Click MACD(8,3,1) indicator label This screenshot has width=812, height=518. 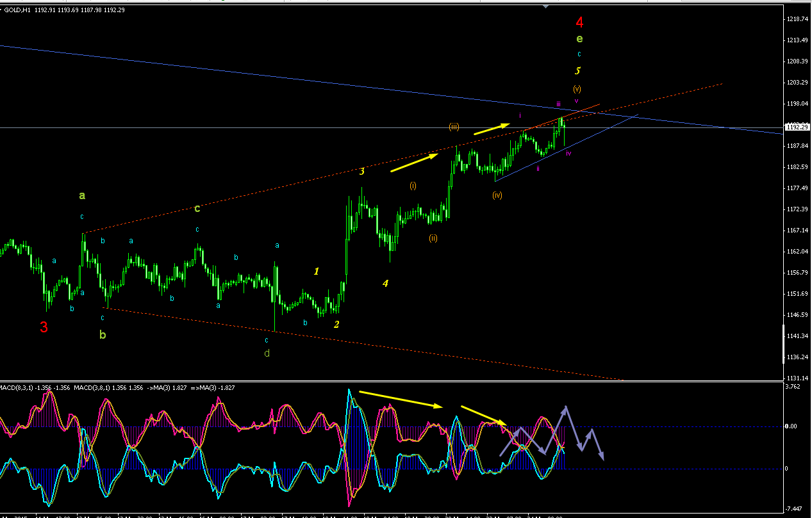[35, 388]
